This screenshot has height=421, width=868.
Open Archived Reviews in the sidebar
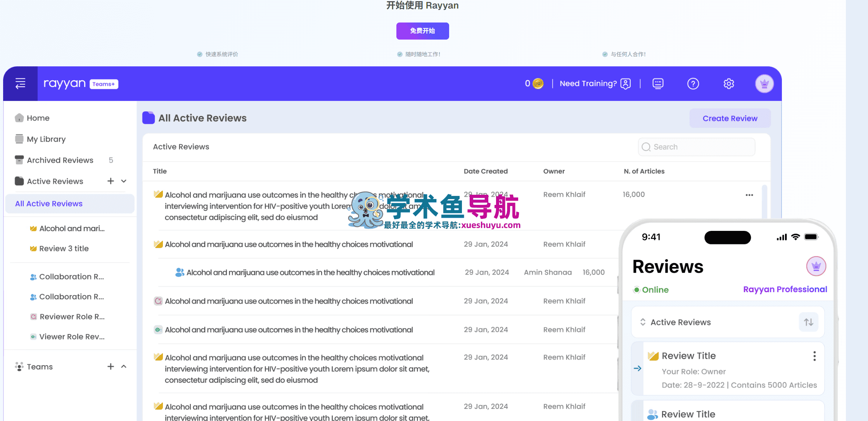pyautogui.click(x=54, y=160)
